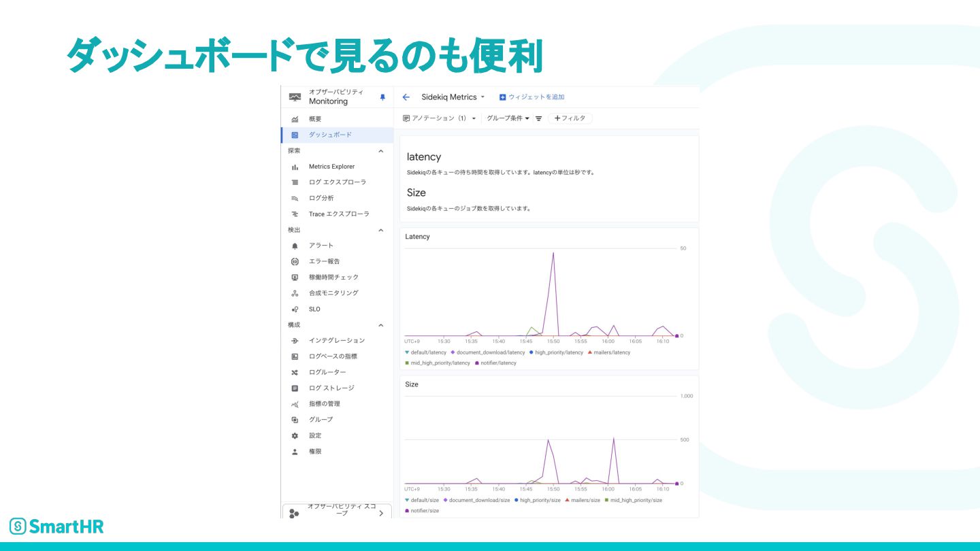Toggle document_download/size legend series

tap(476, 500)
